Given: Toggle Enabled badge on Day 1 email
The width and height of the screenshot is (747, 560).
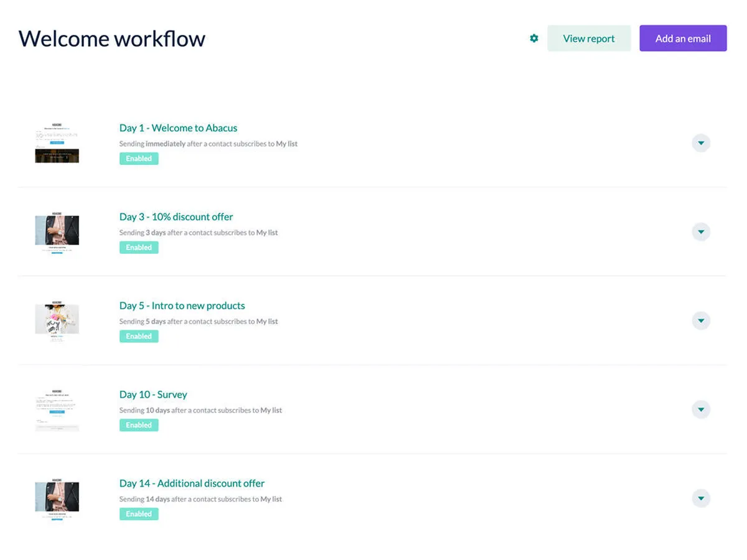Looking at the screenshot, I should click(139, 159).
